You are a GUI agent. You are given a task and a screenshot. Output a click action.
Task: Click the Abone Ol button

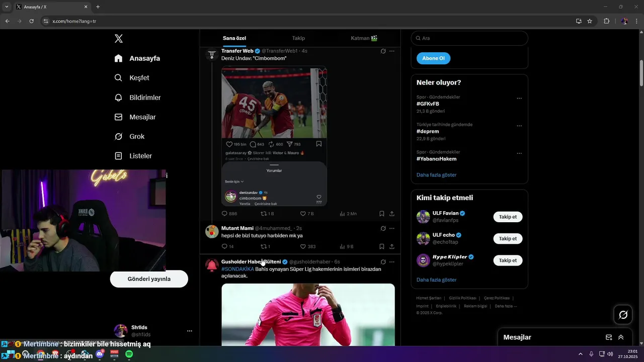[x=433, y=58]
